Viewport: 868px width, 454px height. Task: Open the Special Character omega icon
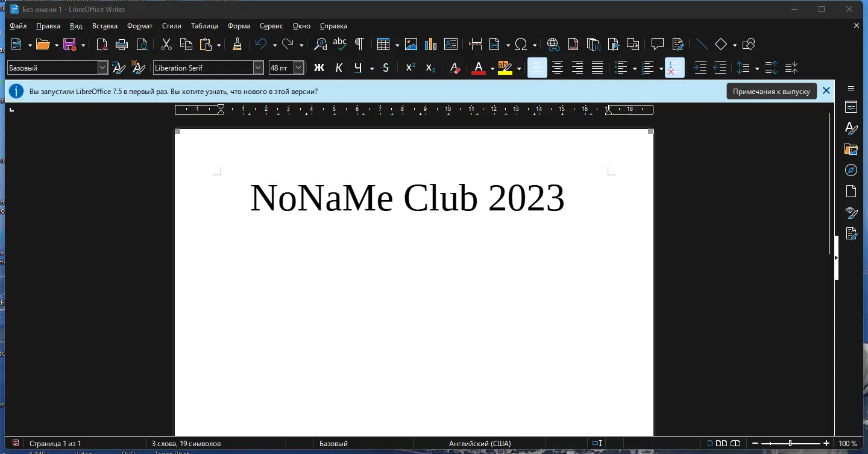click(521, 44)
